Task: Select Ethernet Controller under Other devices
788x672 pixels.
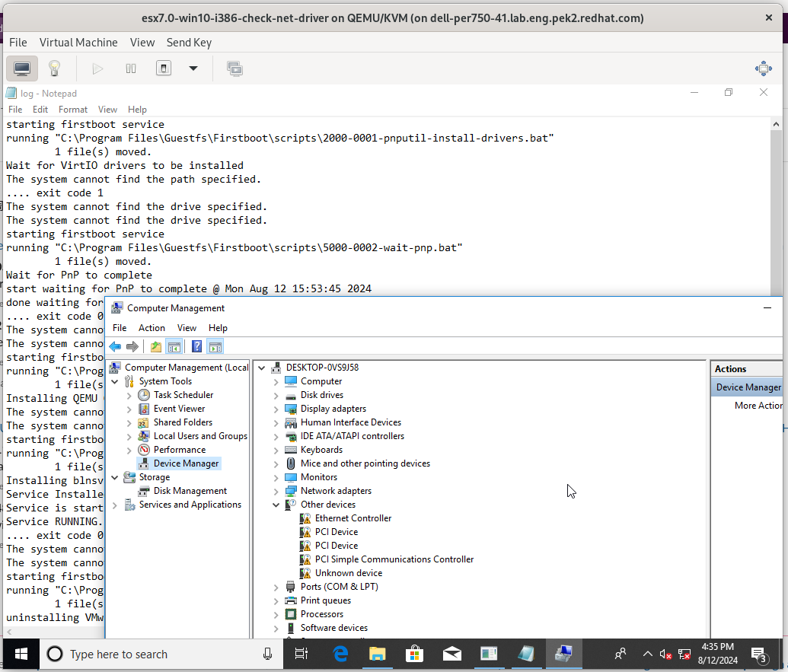Action: coord(353,518)
